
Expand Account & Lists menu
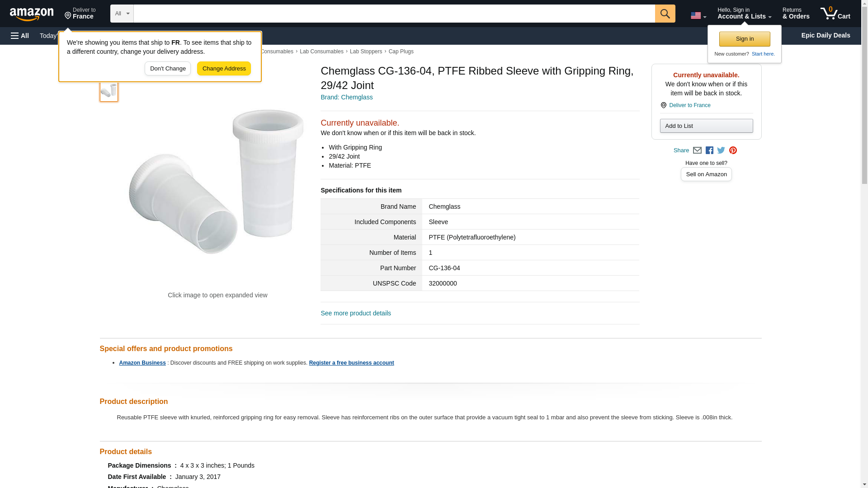(744, 14)
